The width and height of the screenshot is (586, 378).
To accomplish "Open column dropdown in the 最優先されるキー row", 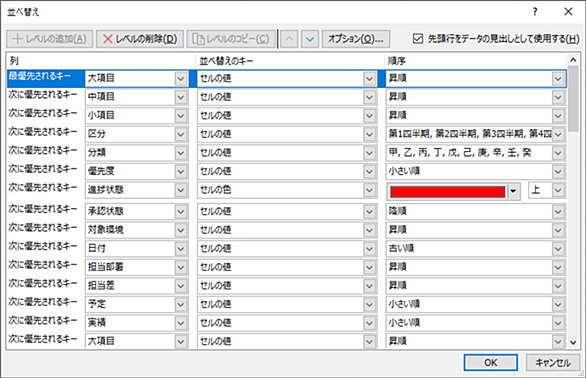I will (x=181, y=79).
